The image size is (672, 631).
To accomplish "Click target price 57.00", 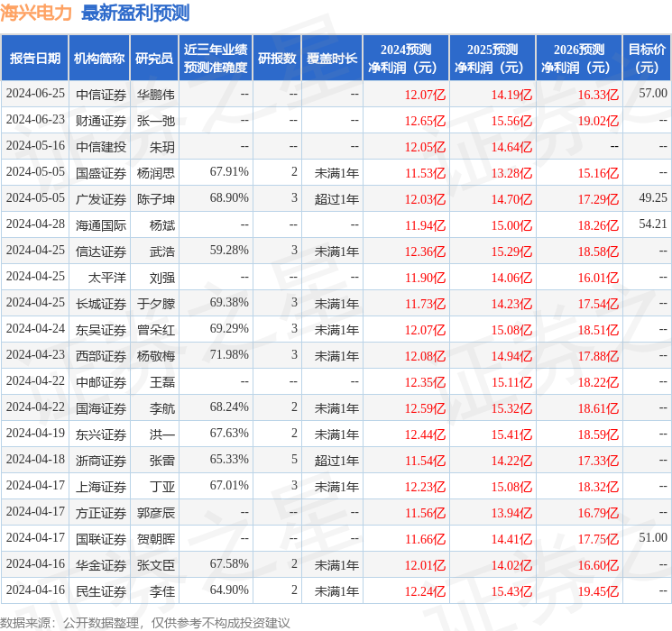I will click(653, 94).
